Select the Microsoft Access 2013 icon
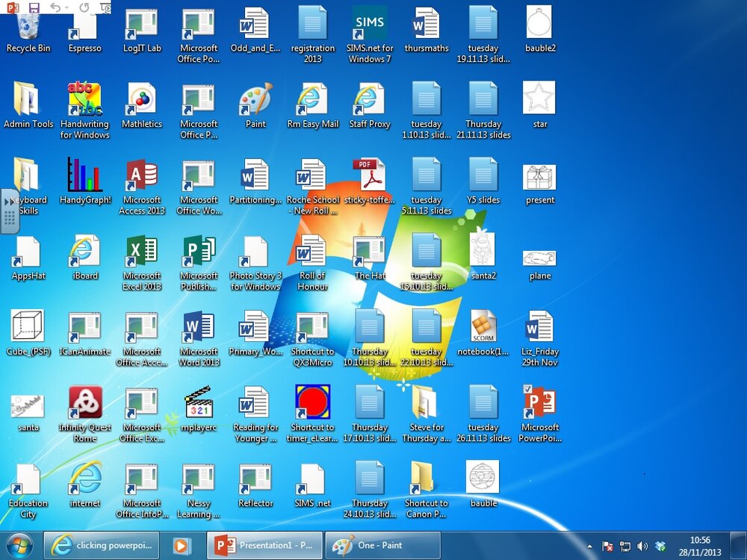Screen dimensions: 747x560 pyautogui.click(x=141, y=174)
